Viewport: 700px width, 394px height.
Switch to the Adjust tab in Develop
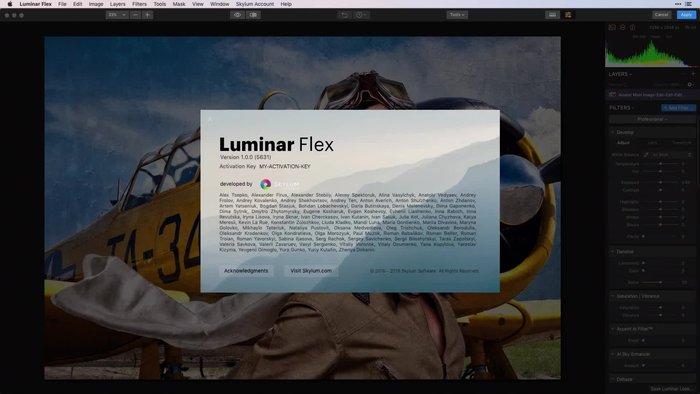(623, 143)
